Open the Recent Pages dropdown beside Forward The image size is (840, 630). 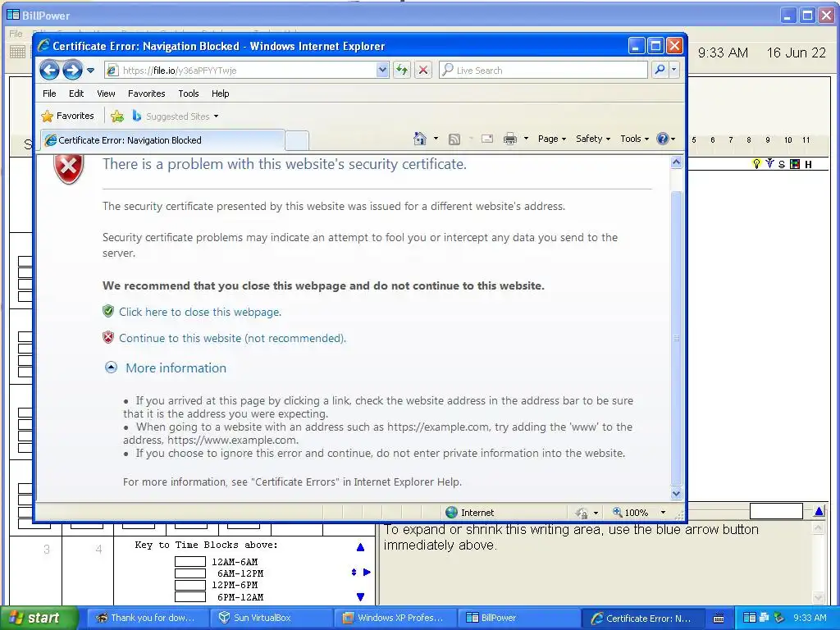pyautogui.click(x=90, y=71)
